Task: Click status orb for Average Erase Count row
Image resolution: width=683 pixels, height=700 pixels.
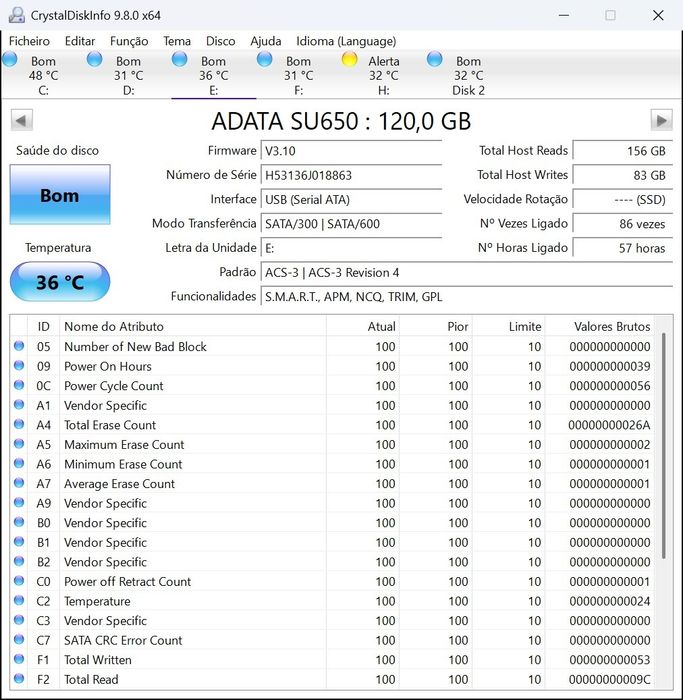Action: pyautogui.click(x=19, y=483)
